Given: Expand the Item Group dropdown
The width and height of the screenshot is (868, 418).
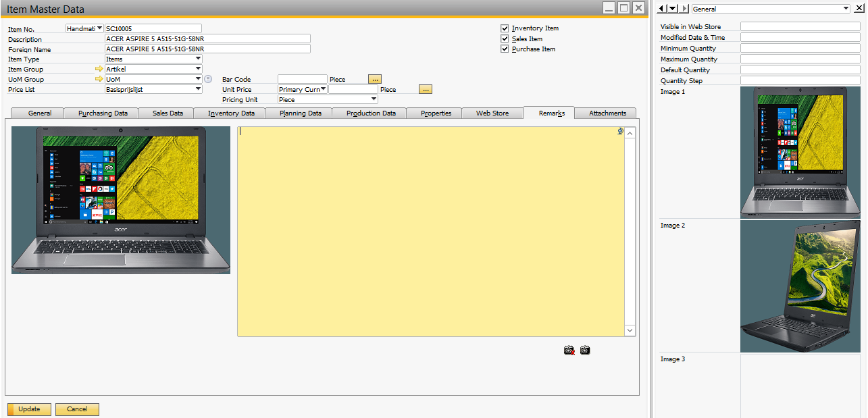Looking at the screenshot, I should [x=198, y=69].
